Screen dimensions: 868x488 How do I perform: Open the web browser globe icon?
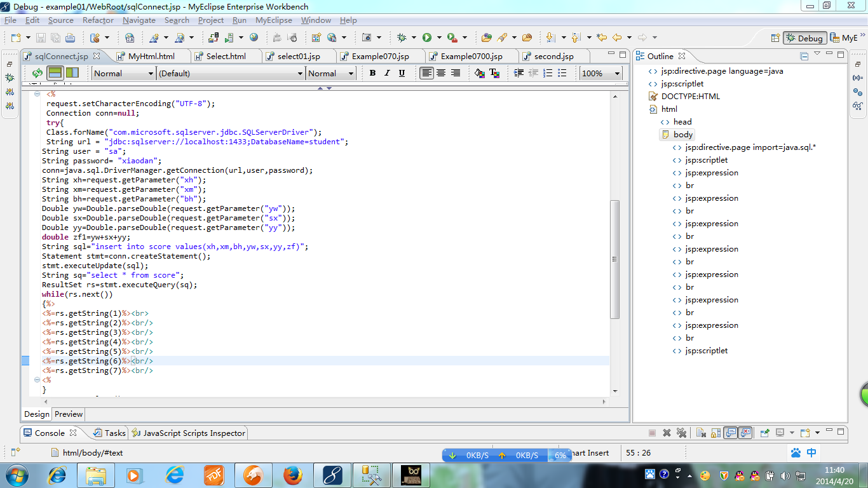(254, 37)
